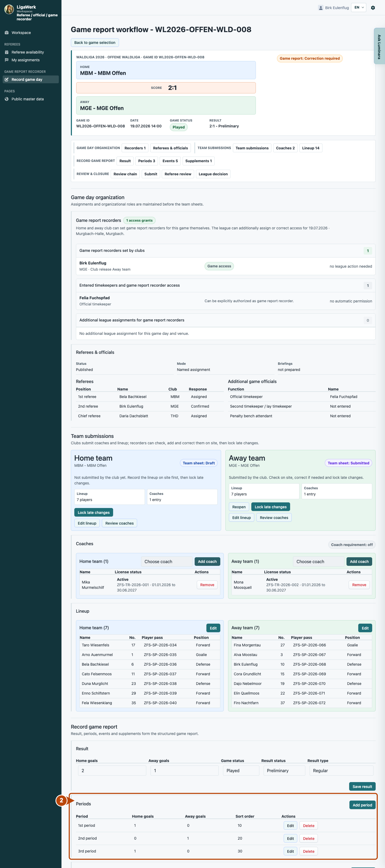Open the Ask Luminara side panel

[x=379, y=46]
